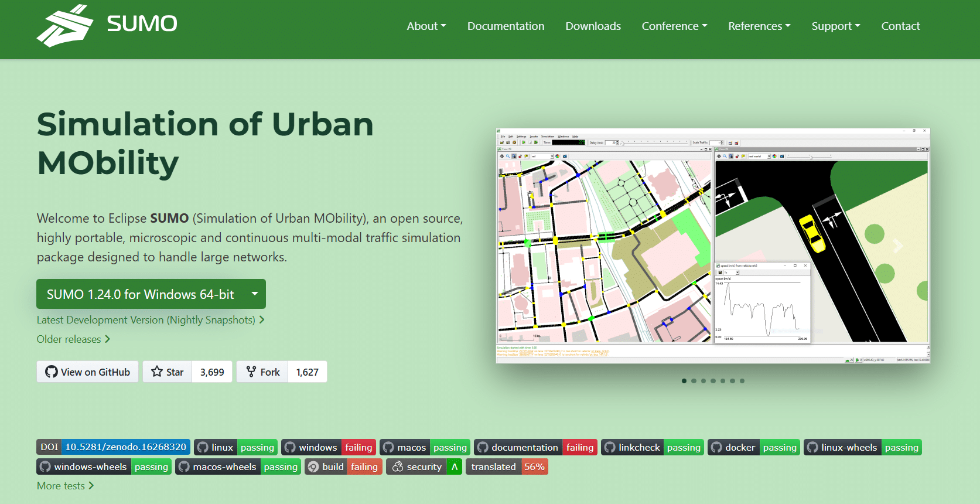Open the build failing badge
980x504 pixels.
pos(343,466)
